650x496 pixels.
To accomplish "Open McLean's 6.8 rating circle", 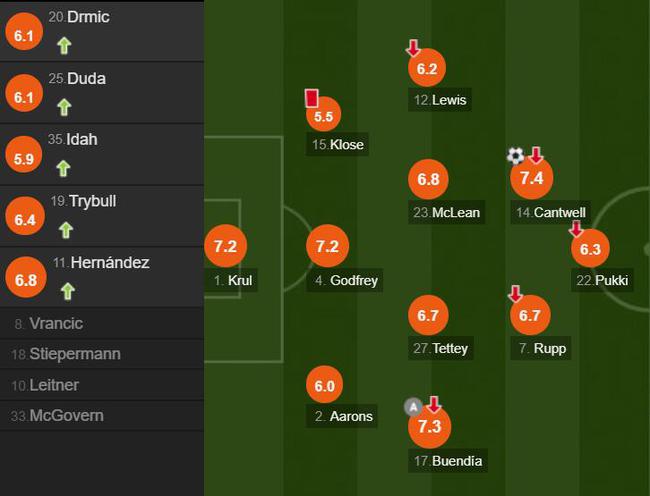I will tap(428, 179).
